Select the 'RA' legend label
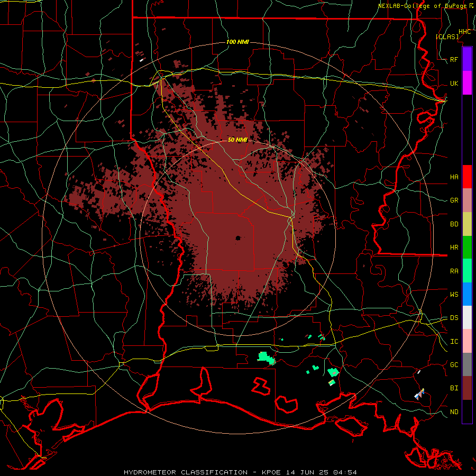Image resolution: width=476 pixels, height=476 pixels. pos(454,271)
